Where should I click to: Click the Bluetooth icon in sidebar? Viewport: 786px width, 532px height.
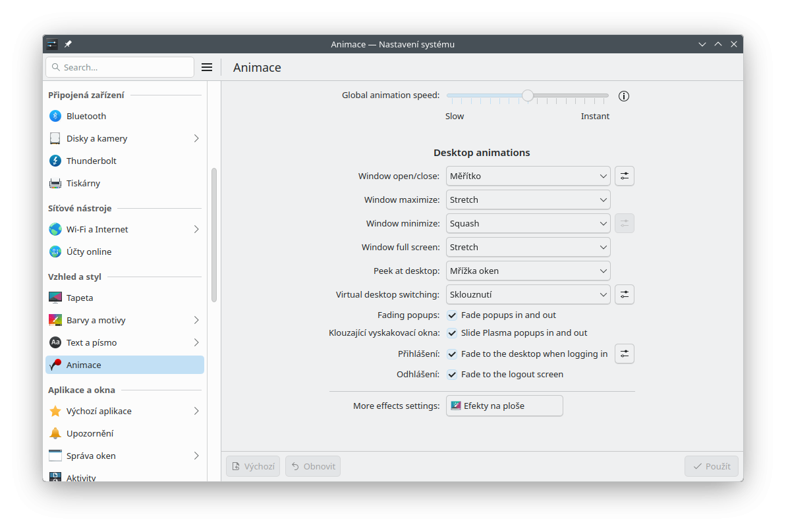click(x=55, y=116)
